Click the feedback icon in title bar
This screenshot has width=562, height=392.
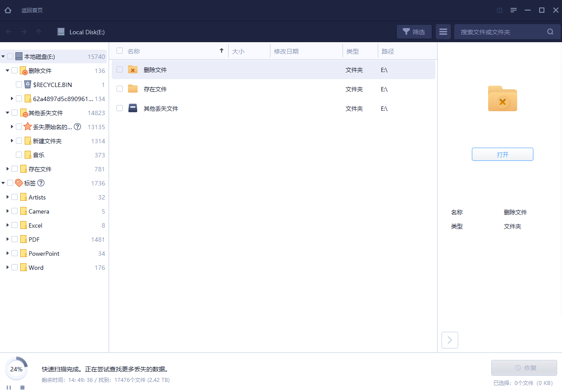(500, 10)
